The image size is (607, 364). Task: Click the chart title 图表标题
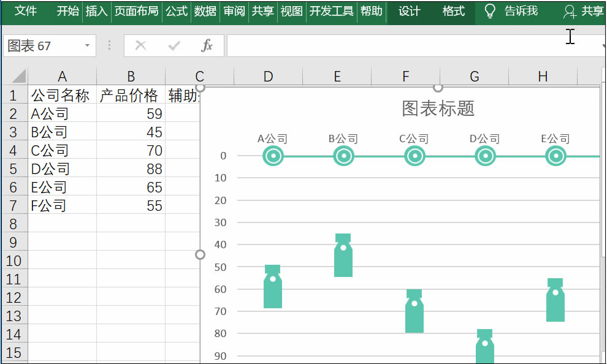438,108
